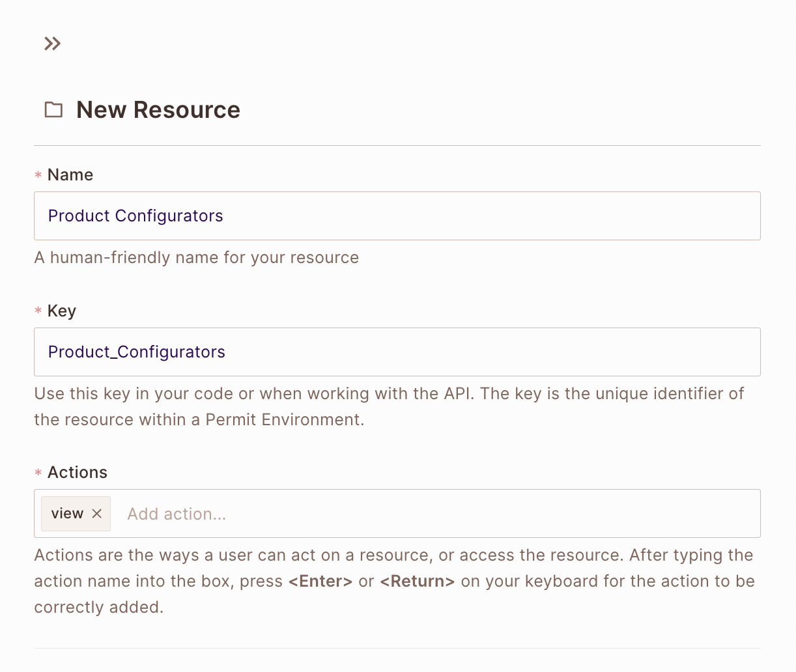
Task: Click the Actions field label
Action: click(x=78, y=472)
